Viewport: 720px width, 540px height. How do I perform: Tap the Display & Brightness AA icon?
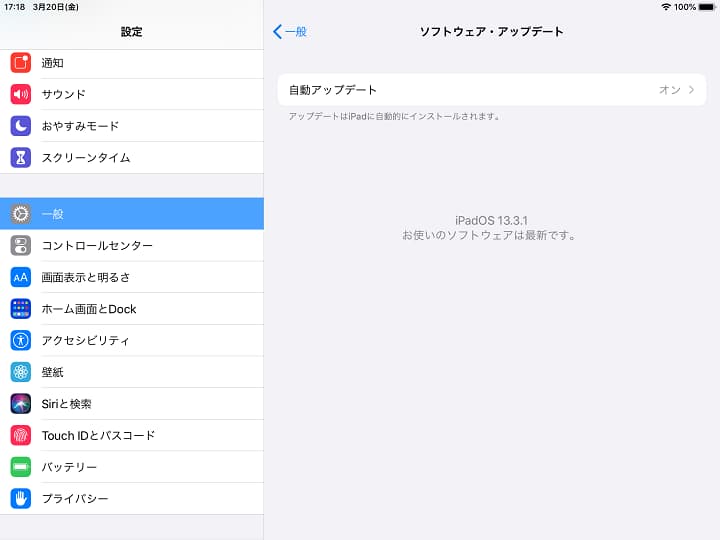click(21, 277)
